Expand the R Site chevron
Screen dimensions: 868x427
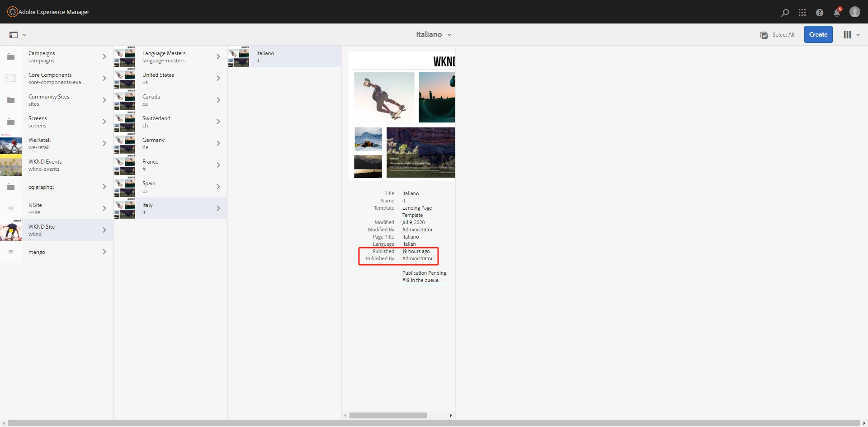click(x=104, y=208)
